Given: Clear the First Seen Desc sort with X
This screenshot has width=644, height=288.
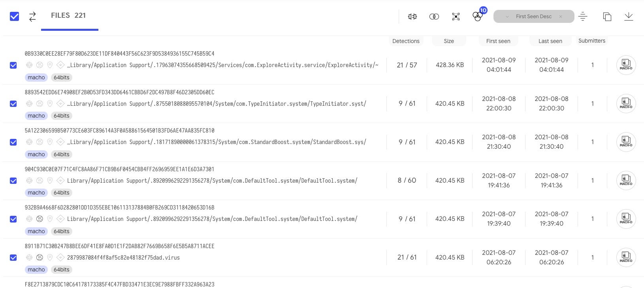Looking at the screenshot, I should pos(561,17).
